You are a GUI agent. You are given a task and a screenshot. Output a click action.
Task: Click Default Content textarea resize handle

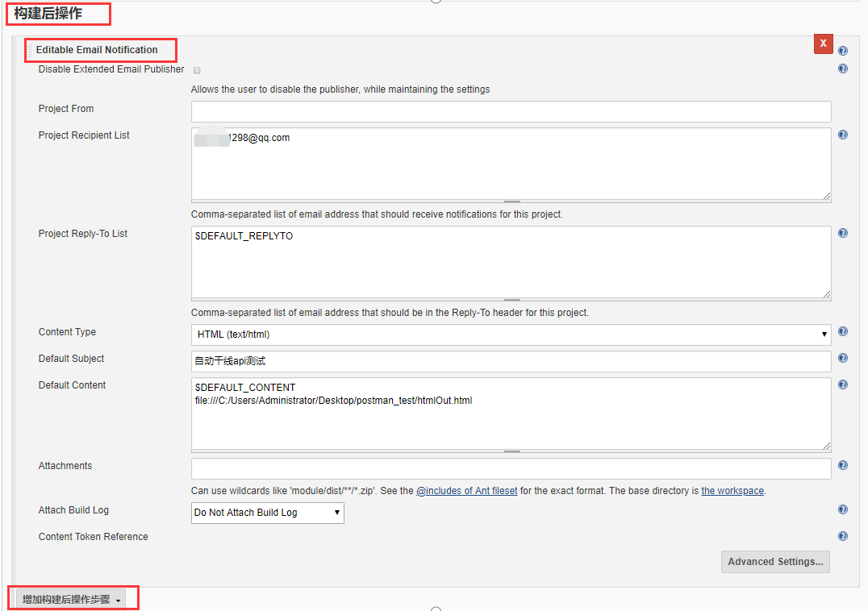coord(826,445)
